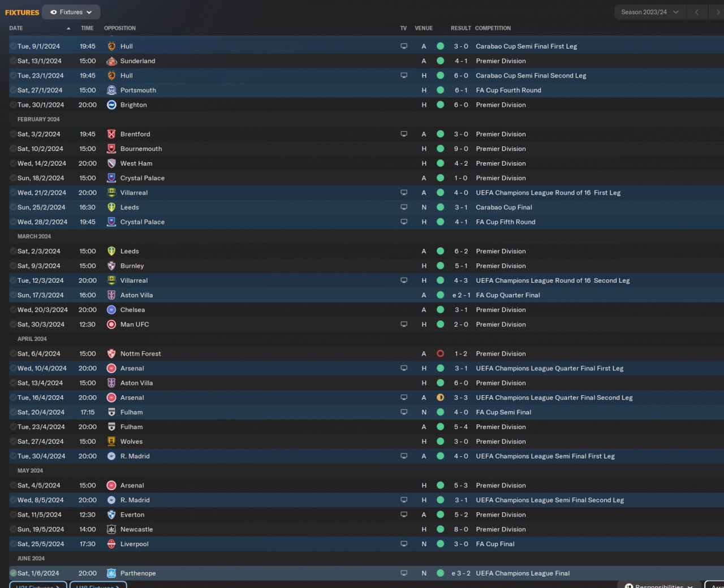Viewport: 724px width, 588px height.
Task: Click the date 'Sat, 25/5/2024'
Action: pyautogui.click(x=41, y=544)
